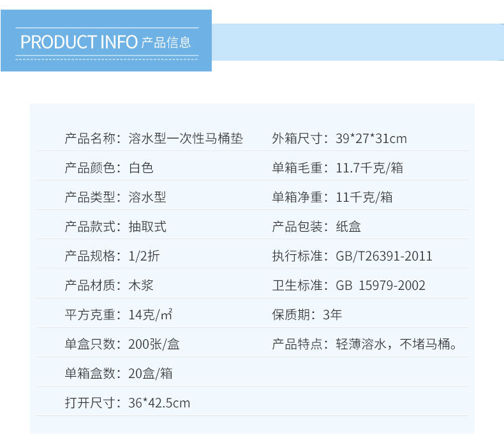Click the 产品款式 value 抽取式

coord(147,227)
